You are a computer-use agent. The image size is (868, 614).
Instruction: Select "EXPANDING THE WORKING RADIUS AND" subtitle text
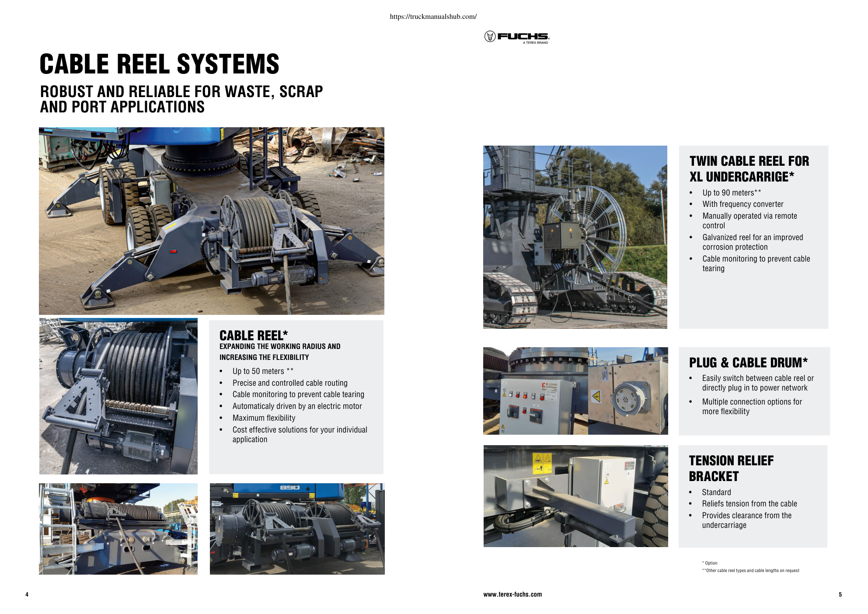click(x=280, y=346)
